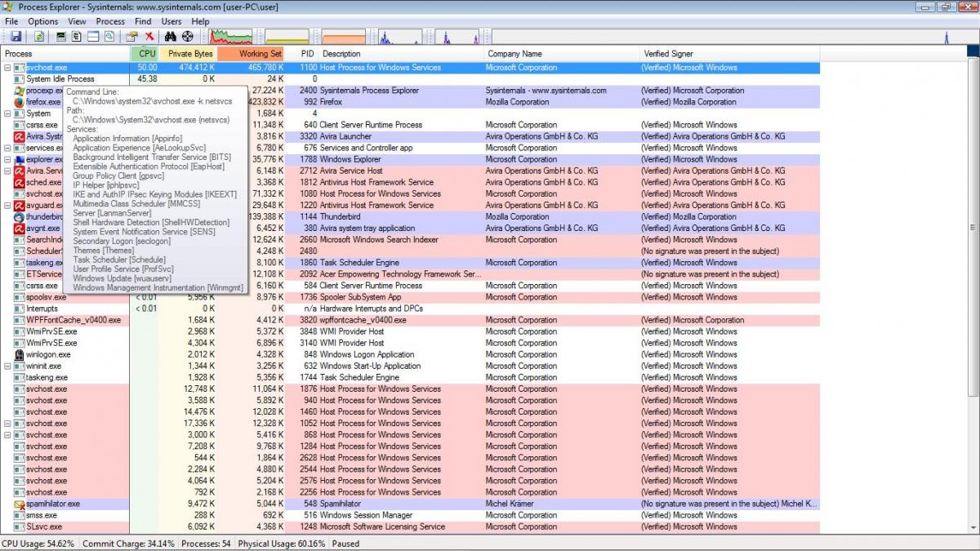Click 'Physical Usage: 60.16%' in status bar

tap(281, 544)
